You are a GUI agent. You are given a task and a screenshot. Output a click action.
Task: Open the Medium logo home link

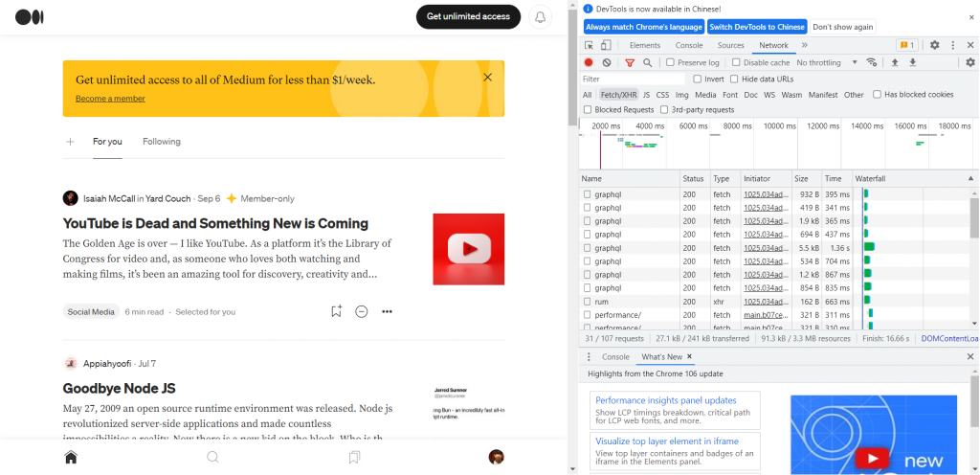pos(30,17)
